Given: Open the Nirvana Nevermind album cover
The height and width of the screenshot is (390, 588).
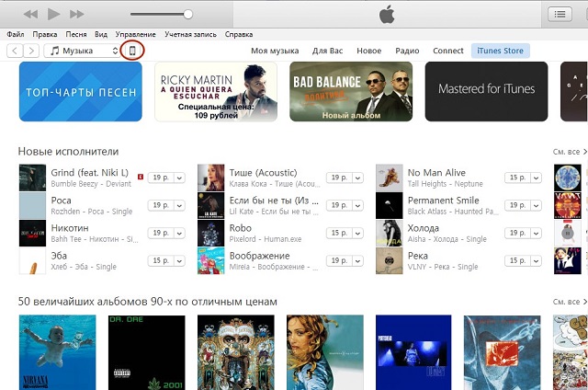Looking at the screenshot, I should point(57,352).
